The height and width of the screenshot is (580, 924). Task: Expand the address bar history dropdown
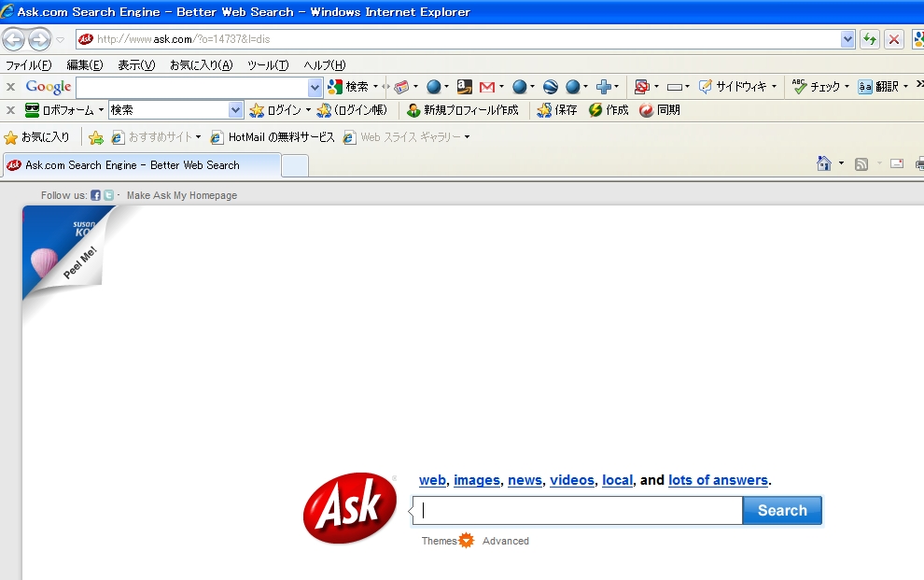tap(847, 39)
